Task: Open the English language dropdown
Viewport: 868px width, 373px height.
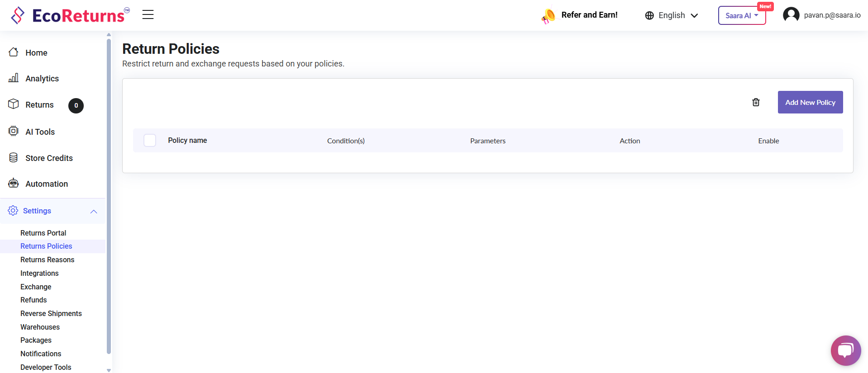Action: pyautogui.click(x=672, y=15)
